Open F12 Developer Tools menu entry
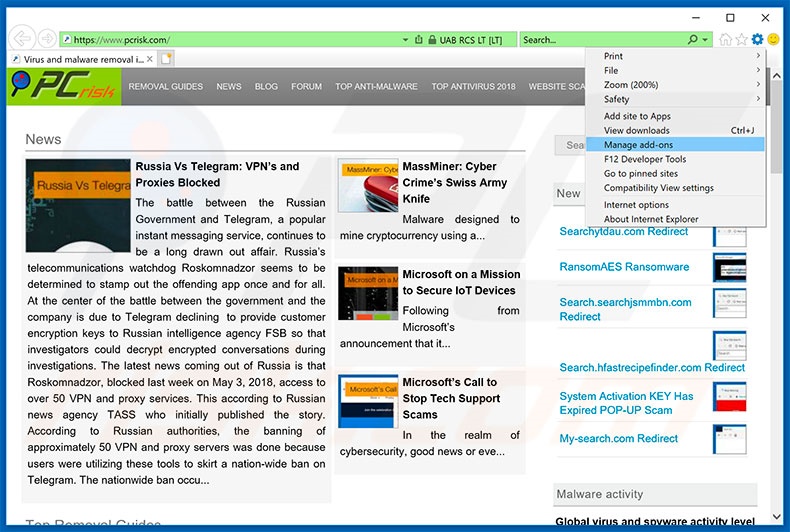790x532 pixels. pos(645,159)
